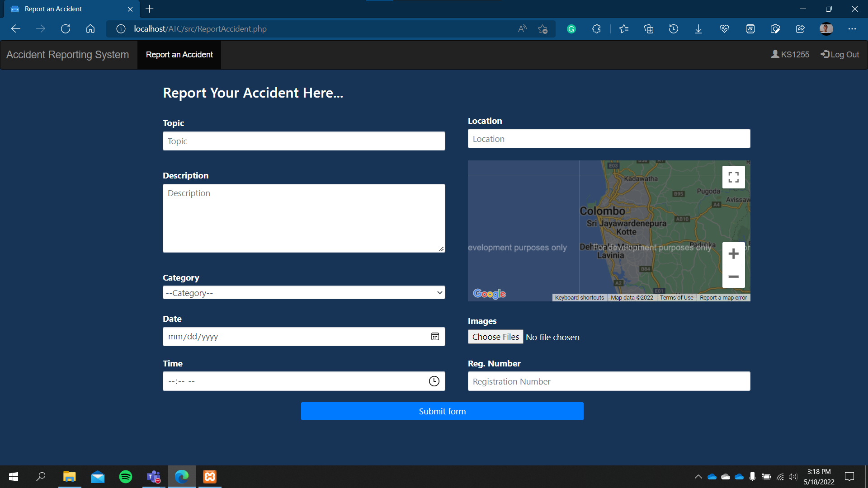
Task: Enter fullscreen map view icon
Action: coord(733,177)
